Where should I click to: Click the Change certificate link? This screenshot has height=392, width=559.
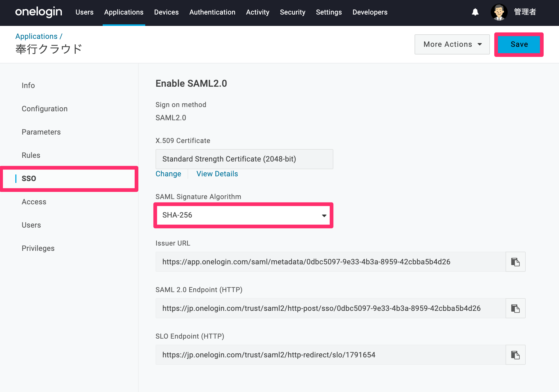168,174
